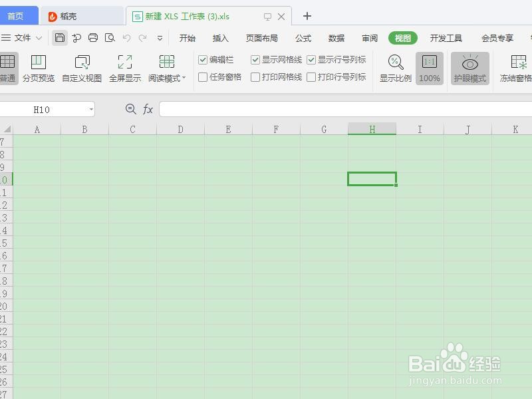The height and width of the screenshot is (399, 532).
Task: Select the 普通 normal view button
Action: [x=9, y=66]
